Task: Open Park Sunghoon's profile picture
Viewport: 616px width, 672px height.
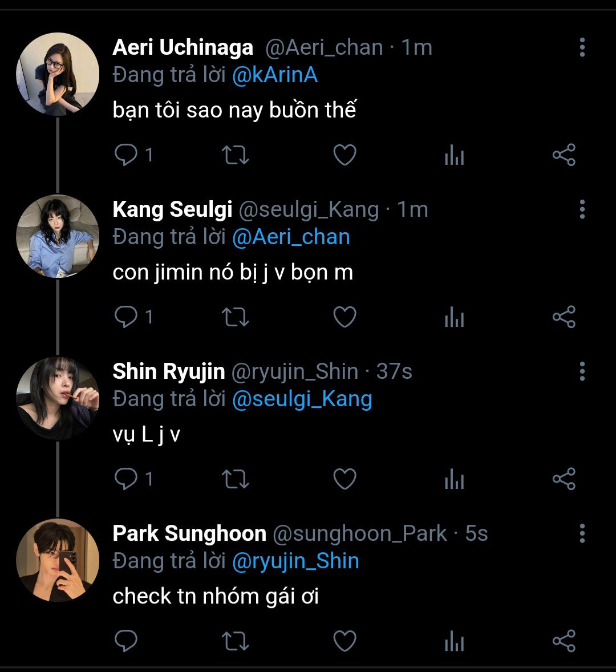Action: (x=58, y=560)
